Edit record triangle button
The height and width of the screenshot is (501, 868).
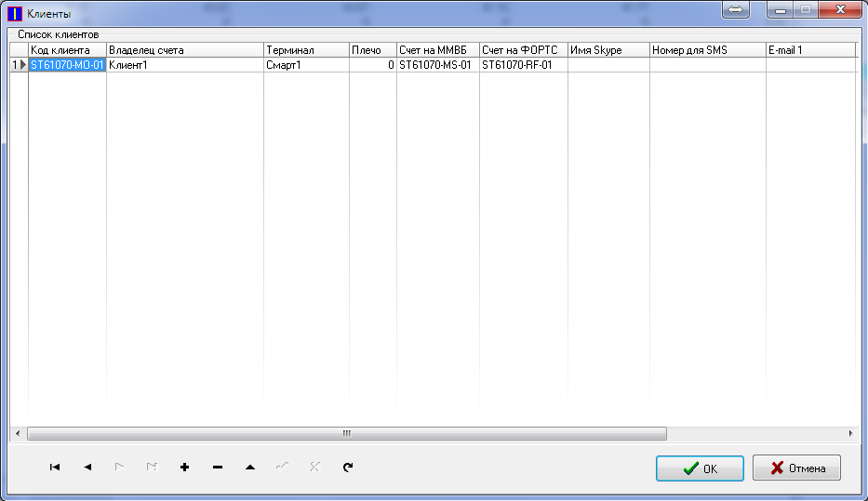[x=250, y=468]
